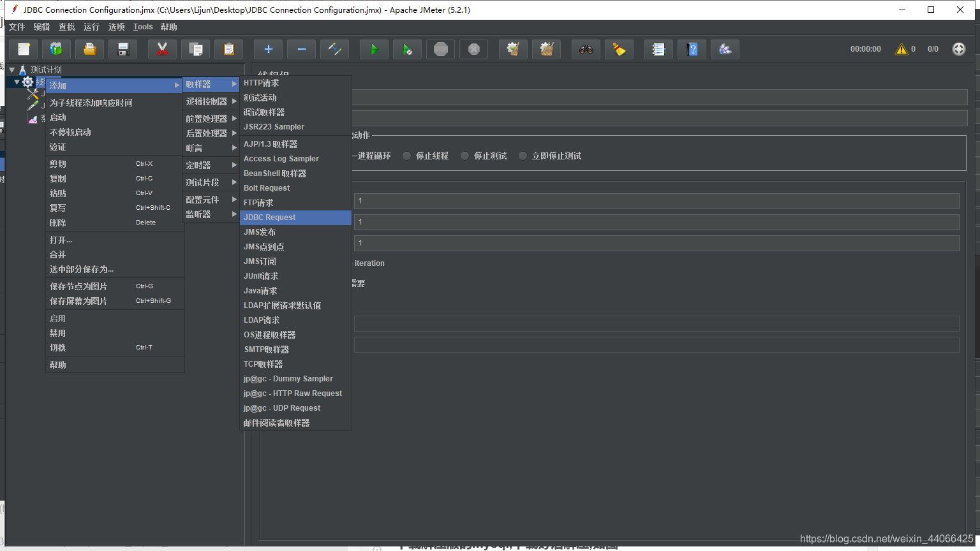Reset search with the brush icon

click(x=619, y=49)
